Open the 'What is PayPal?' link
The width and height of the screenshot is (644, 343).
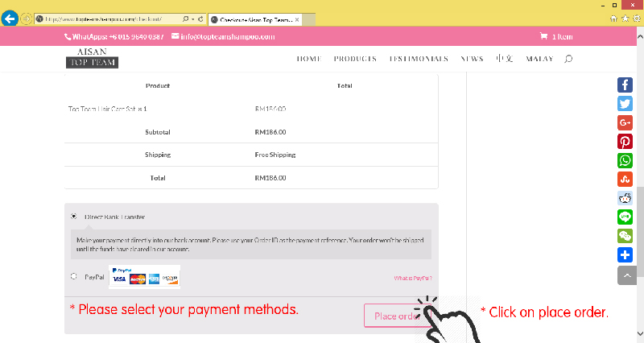click(413, 278)
